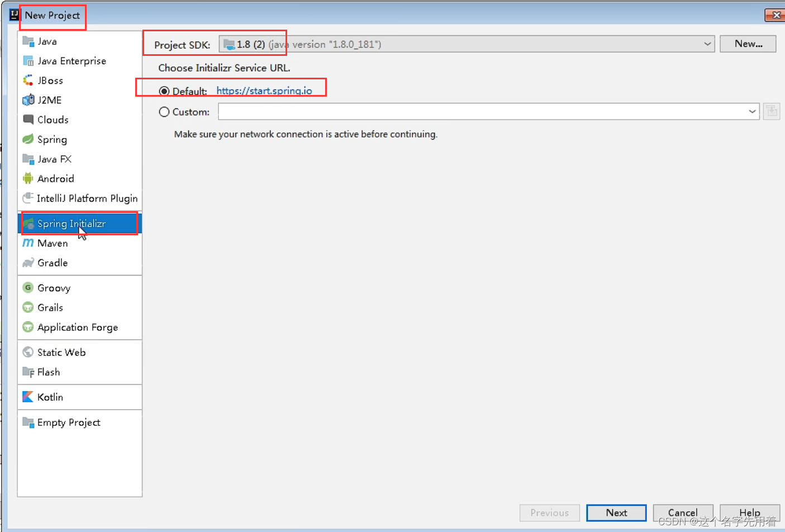Image resolution: width=785 pixels, height=532 pixels.
Task: Click the Grails icon
Action: 28,307
